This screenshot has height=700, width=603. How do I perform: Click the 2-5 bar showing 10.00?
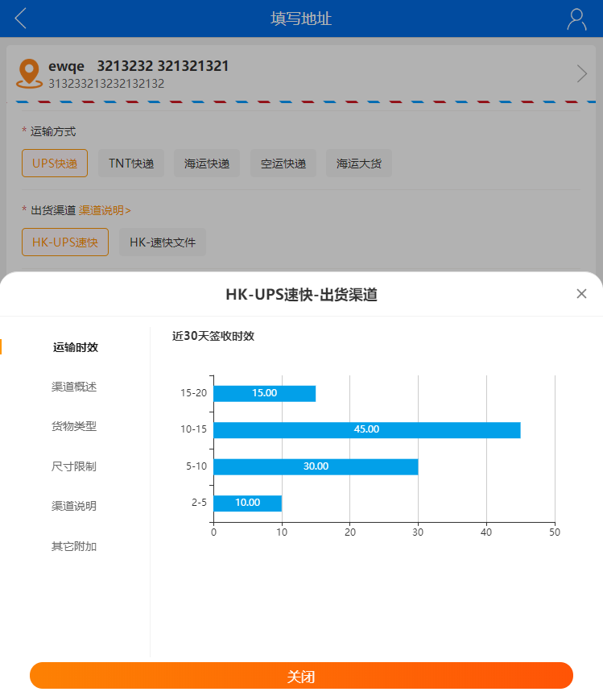pyautogui.click(x=248, y=503)
